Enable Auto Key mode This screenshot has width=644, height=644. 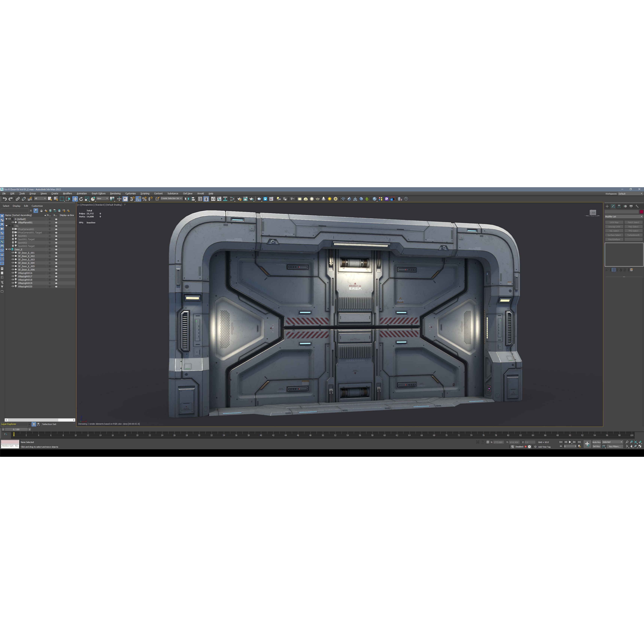click(596, 442)
